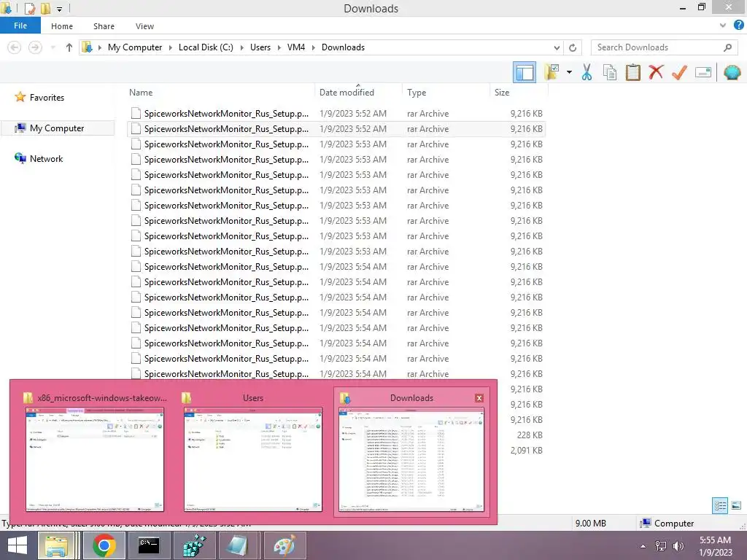The height and width of the screenshot is (560, 747).
Task: Switch to details view in status bar
Action: [x=720, y=505]
